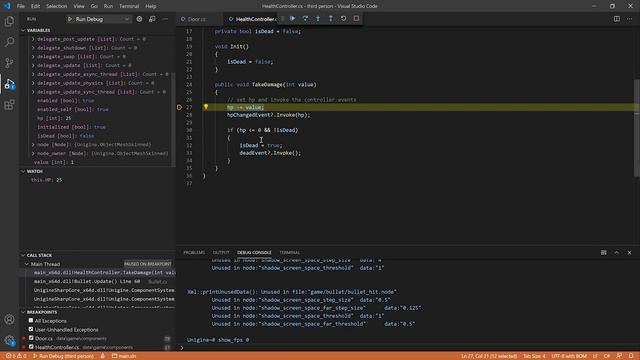Disable User-Unhandled Exceptions breakpoint
The height and width of the screenshot is (360, 640).
coord(31,329)
